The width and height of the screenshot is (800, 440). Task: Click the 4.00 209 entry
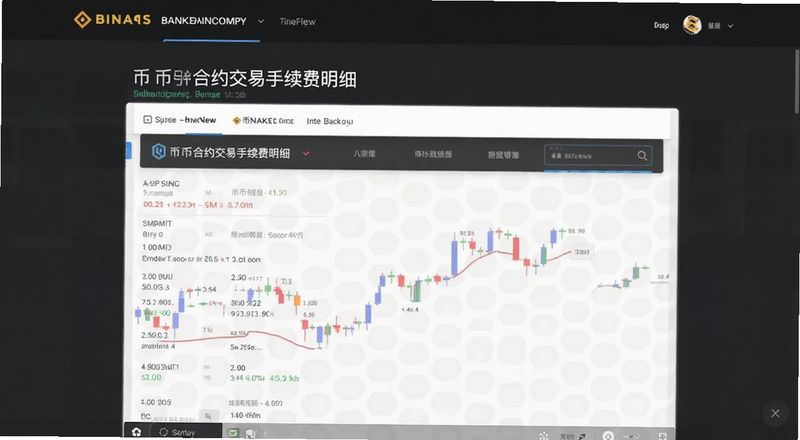(156, 402)
